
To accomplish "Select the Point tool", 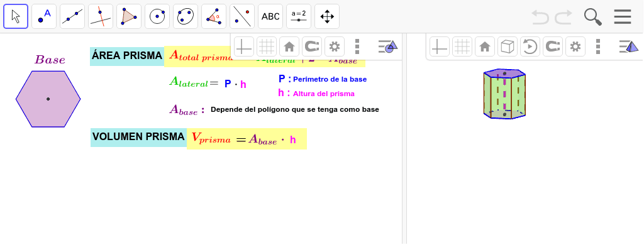I will coord(44,16).
